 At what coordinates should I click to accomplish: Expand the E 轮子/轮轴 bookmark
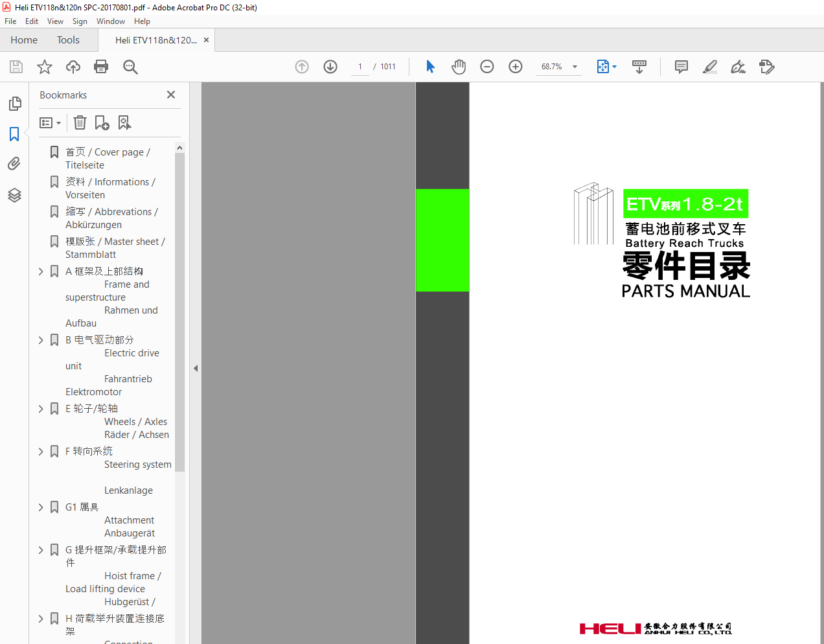point(41,409)
